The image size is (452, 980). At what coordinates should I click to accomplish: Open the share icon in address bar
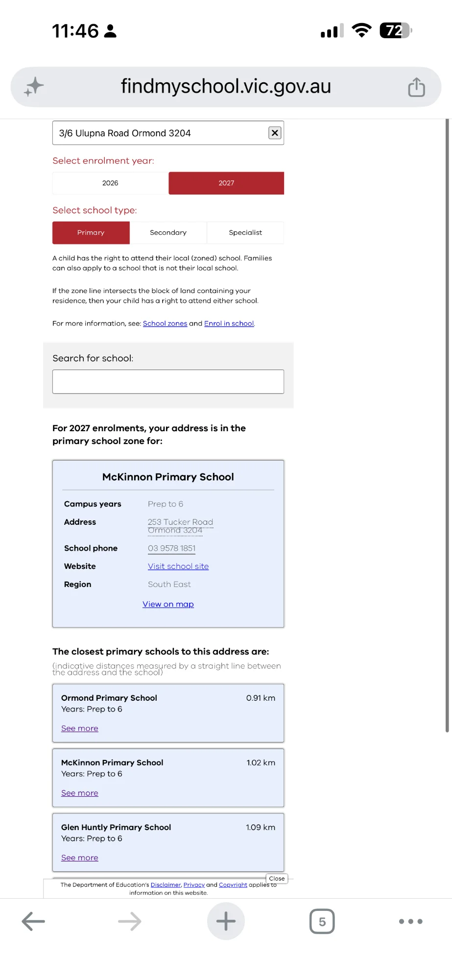tap(416, 87)
